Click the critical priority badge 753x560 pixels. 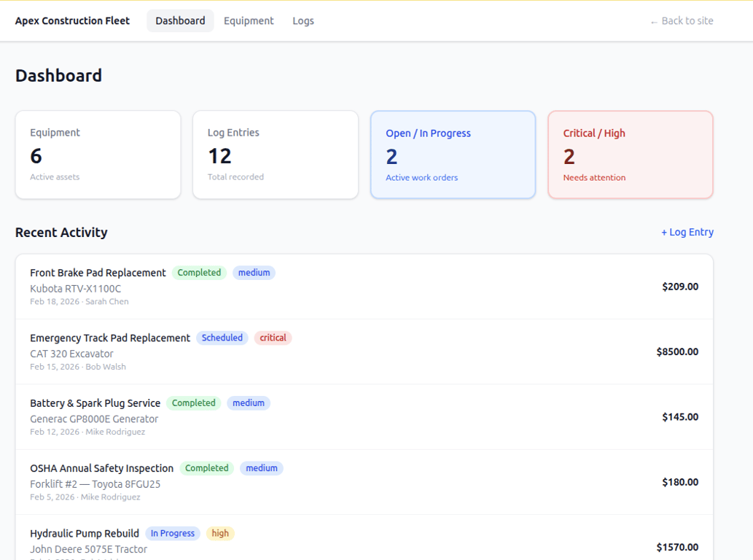pos(273,338)
